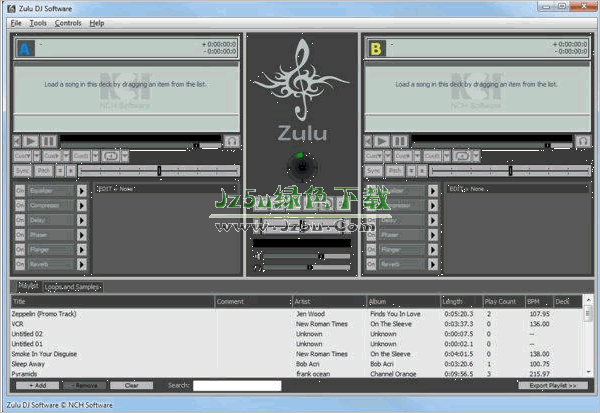This screenshot has height=413, width=600.
Task: Click the master knob below the Zulu logo
Action: [302, 167]
